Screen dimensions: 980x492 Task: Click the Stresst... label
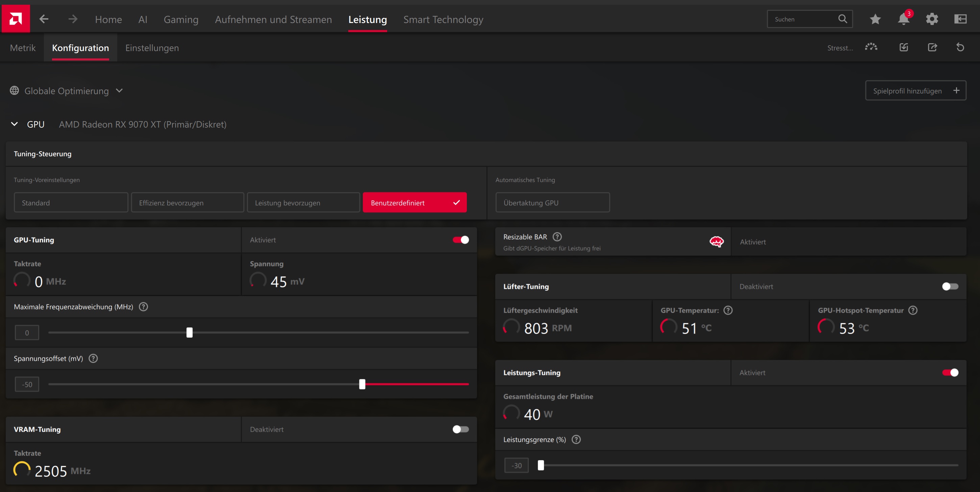point(840,48)
